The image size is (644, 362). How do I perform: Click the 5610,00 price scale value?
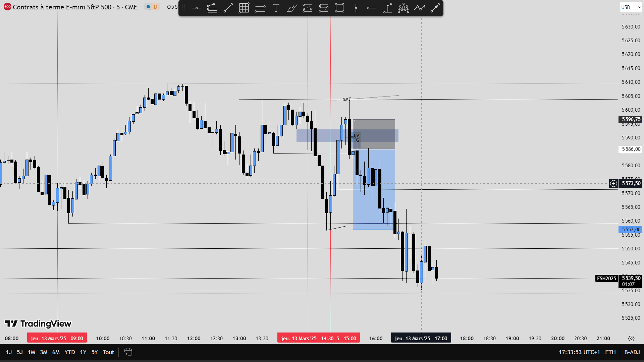coord(631,82)
